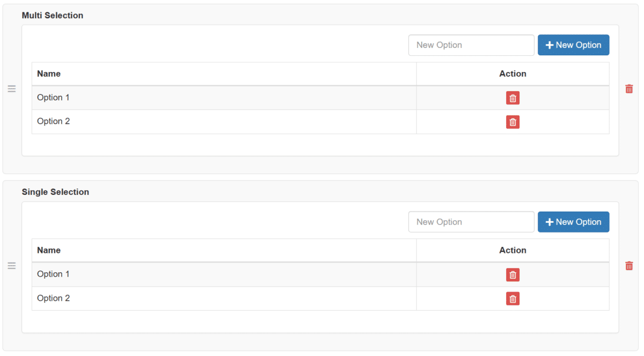Focus the Multi Selection New Option field
Viewport: 644px width, 356px height.
point(471,45)
